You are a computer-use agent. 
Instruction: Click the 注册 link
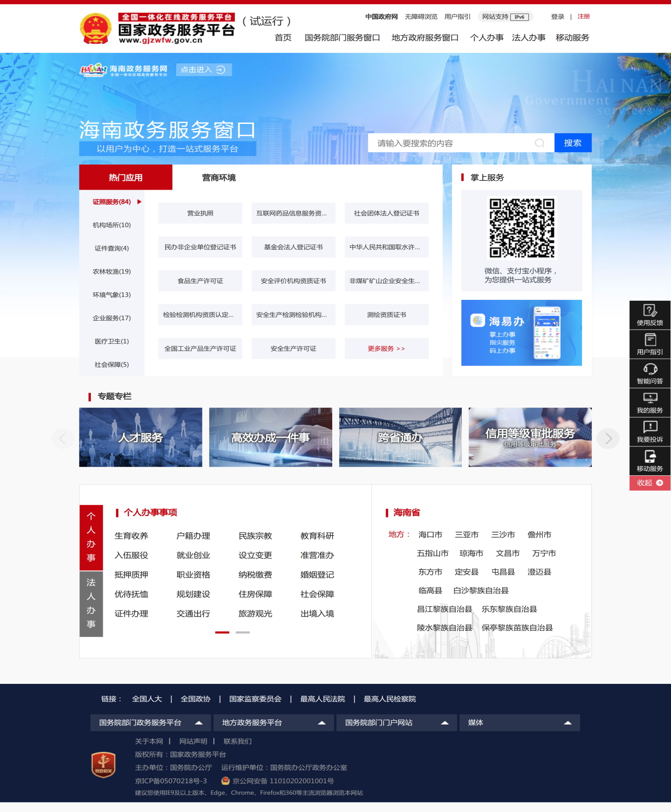[583, 17]
